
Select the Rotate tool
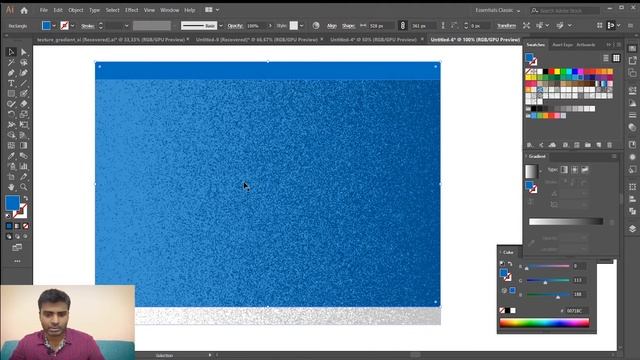tap(11, 114)
